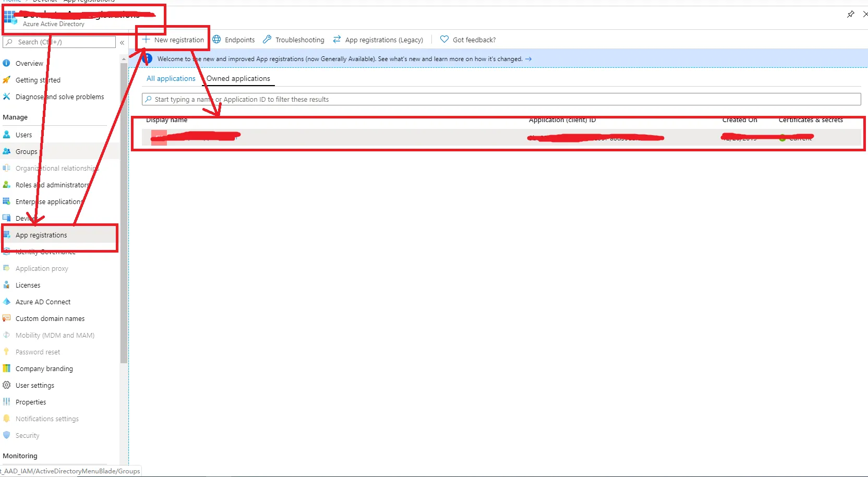868x477 pixels.
Task: Click the Got feedback heart icon
Action: coord(444,40)
